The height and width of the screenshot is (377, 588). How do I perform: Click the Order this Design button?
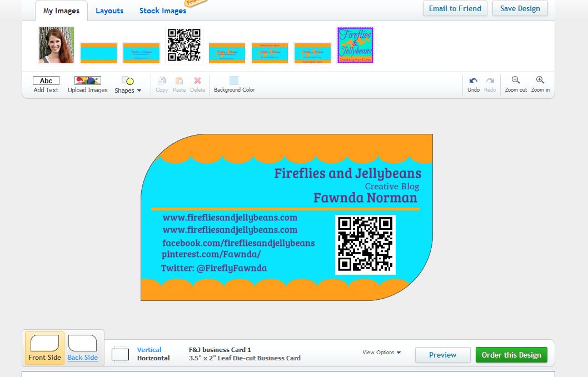[511, 355]
